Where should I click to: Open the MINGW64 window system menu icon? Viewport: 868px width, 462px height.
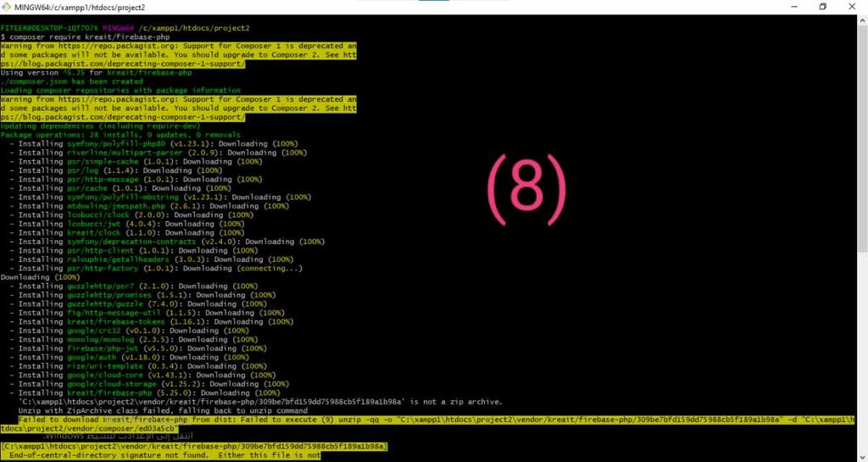[x=8, y=7]
